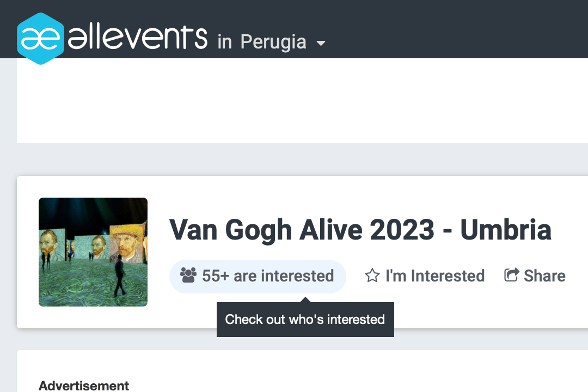Click the straw-hat self-portrait in the thumbnail
Screen dimensions: 588x392
(x=126, y=243)
